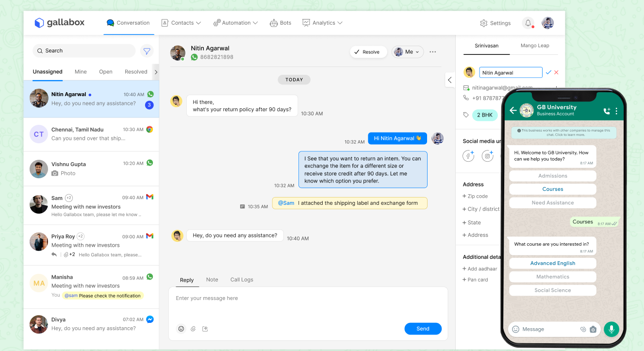Screen dimensions: 644x351
Task: Select the Bots section in the top navigation
Action: [281, 23]
